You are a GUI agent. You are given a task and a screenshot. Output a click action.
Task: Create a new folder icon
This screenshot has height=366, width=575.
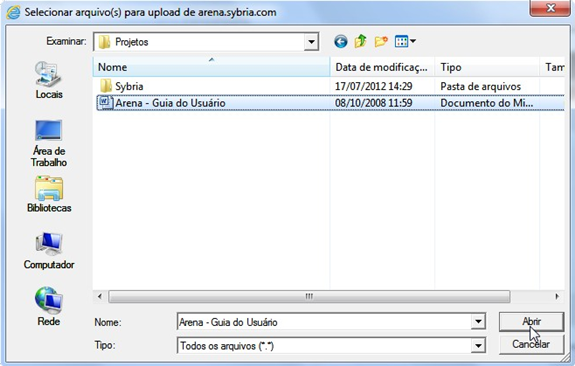pyautogui.click(x=381, y=41)
